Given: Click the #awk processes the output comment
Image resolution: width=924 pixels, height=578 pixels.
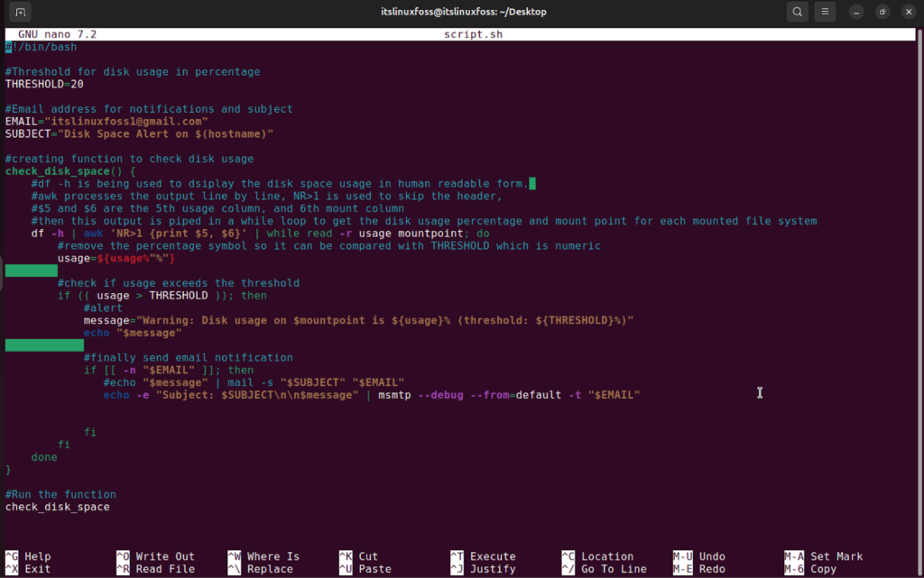Looking at the screenshot, I should pyautogui.click(x=267, y=196).
